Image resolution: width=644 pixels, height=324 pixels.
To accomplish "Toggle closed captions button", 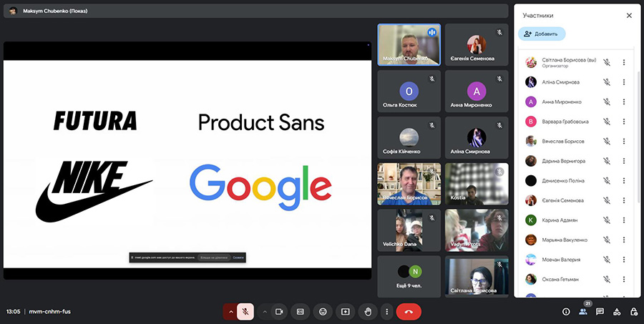I will [301, 312].
